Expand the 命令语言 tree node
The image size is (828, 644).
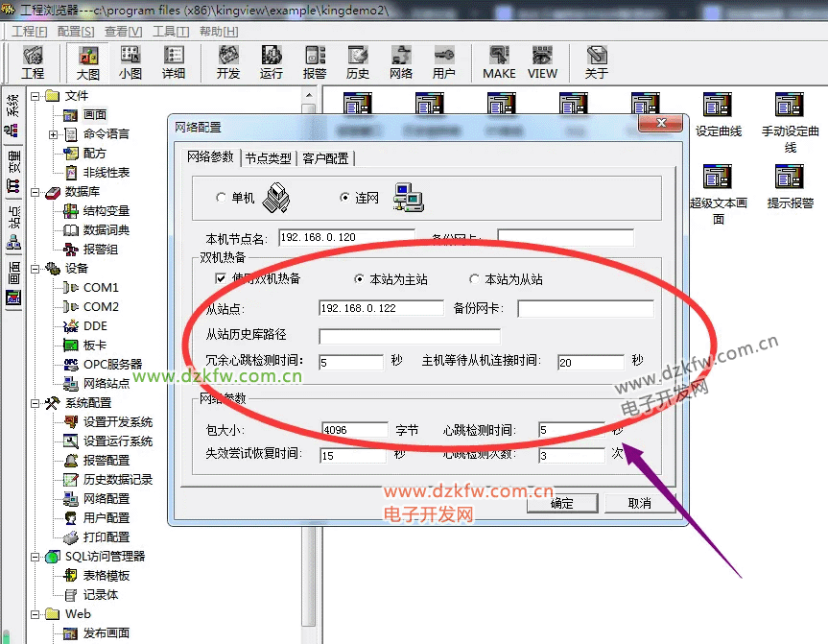(54, 134)
